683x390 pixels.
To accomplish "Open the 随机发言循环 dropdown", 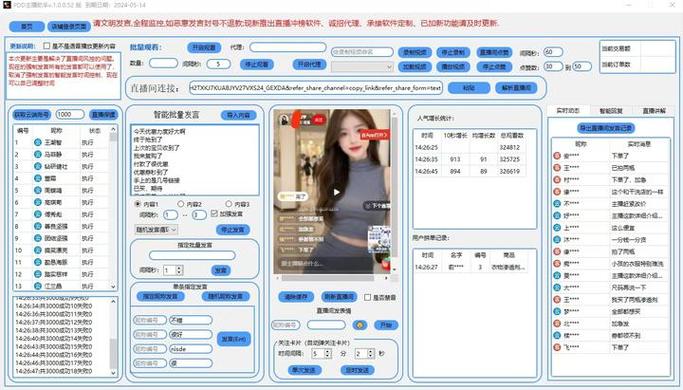I will tap(156, 230).
